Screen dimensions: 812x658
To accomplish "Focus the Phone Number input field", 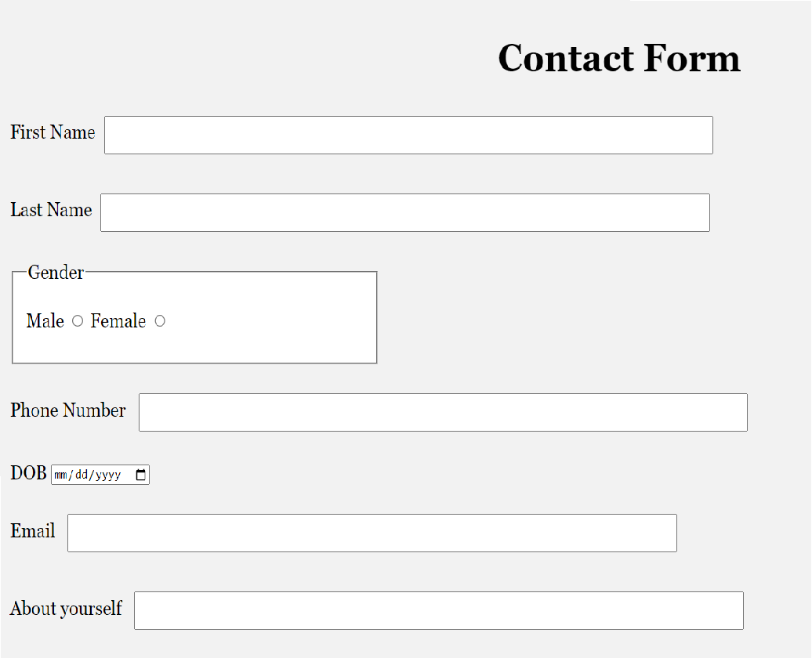I will 444,412.
